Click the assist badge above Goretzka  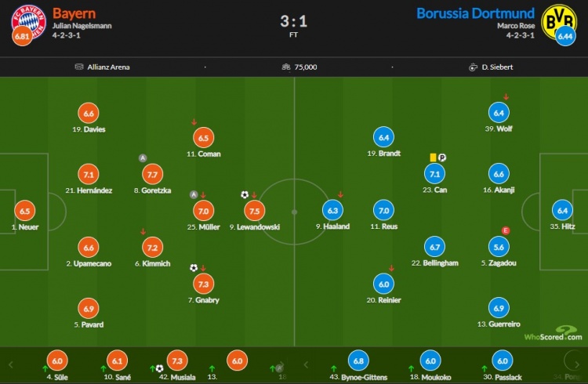(143, 158)
